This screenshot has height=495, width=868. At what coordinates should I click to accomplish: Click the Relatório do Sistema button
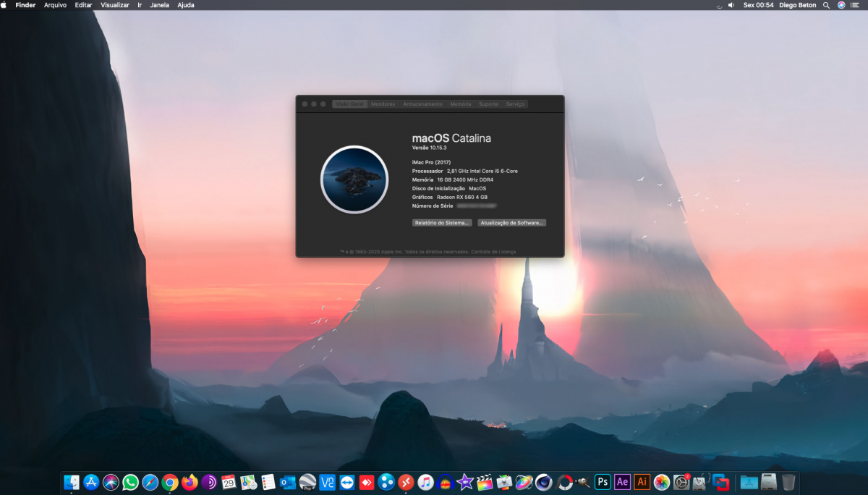[442, 223]
